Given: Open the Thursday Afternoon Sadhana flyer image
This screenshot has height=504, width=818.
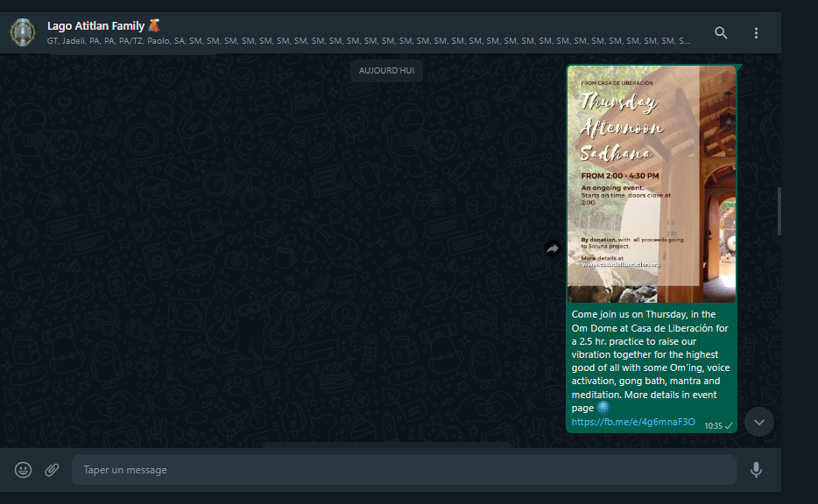Looking at the screenshot, I should click(652, 184).
